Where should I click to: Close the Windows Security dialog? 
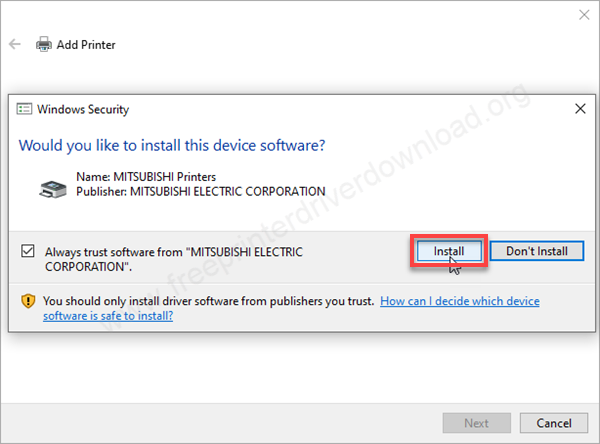pyautogui.click(x=580, y=109)
